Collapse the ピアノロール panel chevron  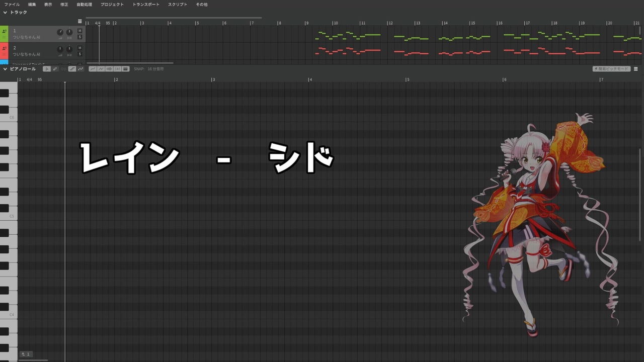pyautogui.click(x=5, y=69)
